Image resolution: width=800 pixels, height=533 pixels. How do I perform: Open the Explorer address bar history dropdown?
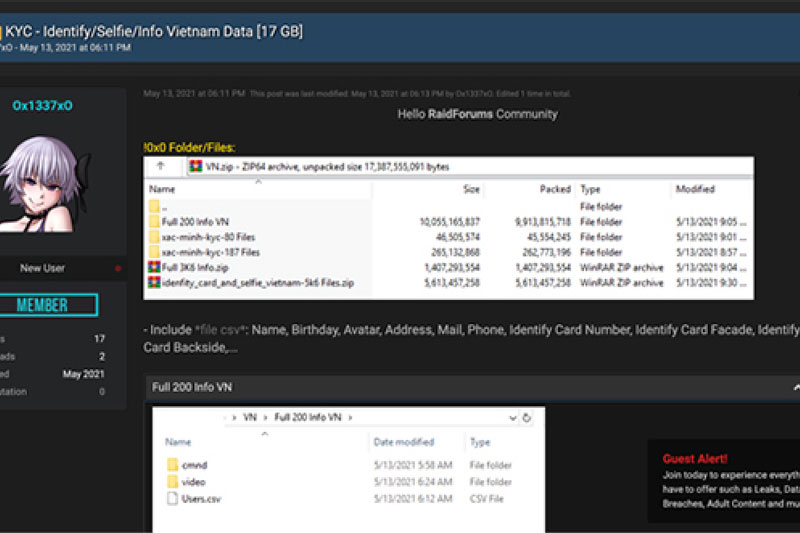[512, 416]
